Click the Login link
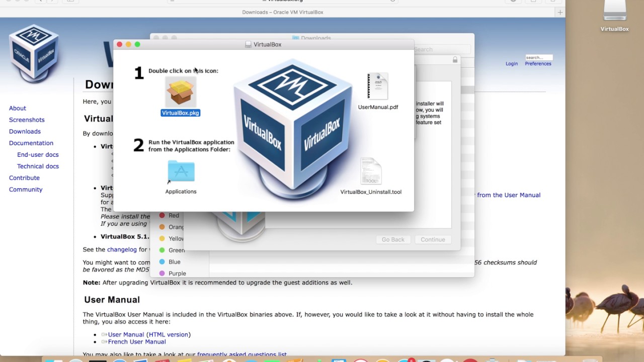 tap(512, 64)
